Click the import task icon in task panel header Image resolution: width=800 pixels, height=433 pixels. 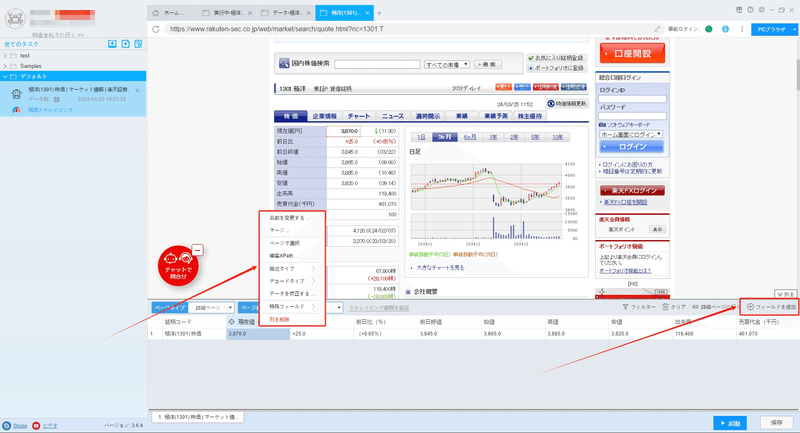click(x=112, y=44)
